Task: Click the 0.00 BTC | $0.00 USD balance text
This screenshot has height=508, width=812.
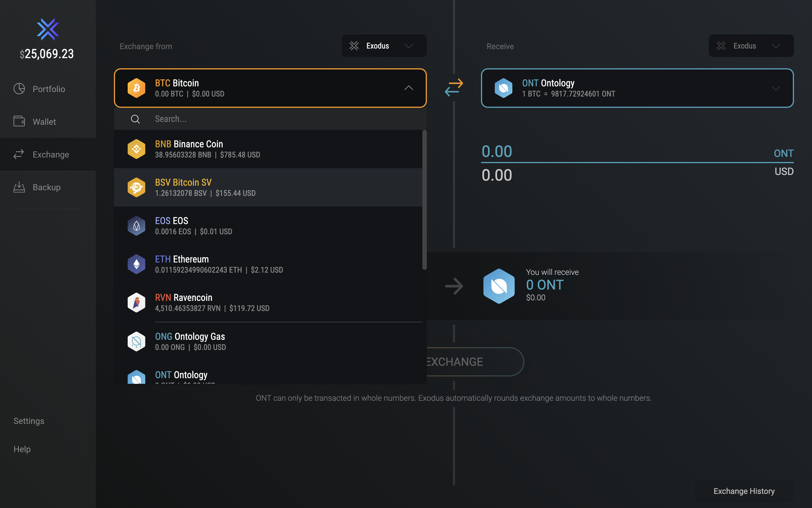Action: (x=189, y=94)
